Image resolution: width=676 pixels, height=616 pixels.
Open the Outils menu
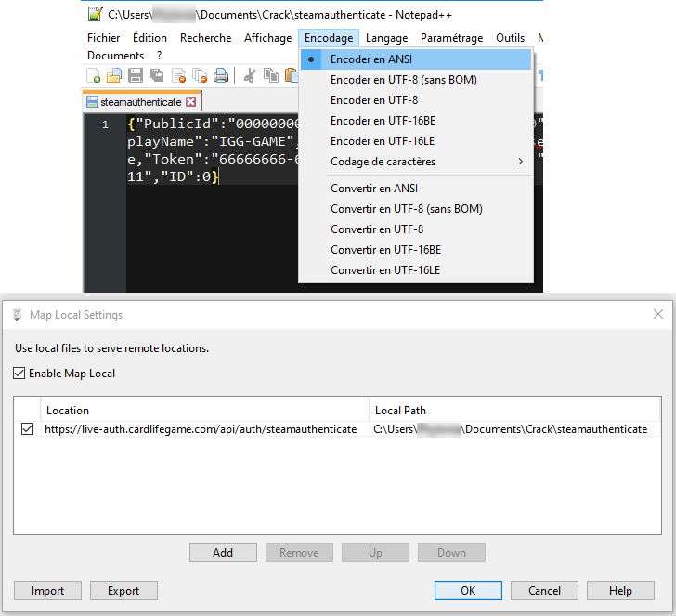pos(510,38)
